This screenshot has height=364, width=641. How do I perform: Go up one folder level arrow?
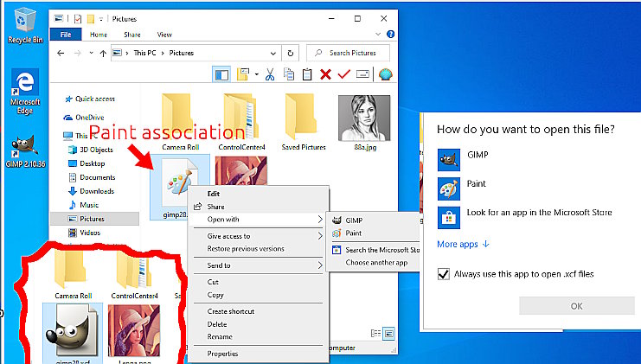(103, 53)
